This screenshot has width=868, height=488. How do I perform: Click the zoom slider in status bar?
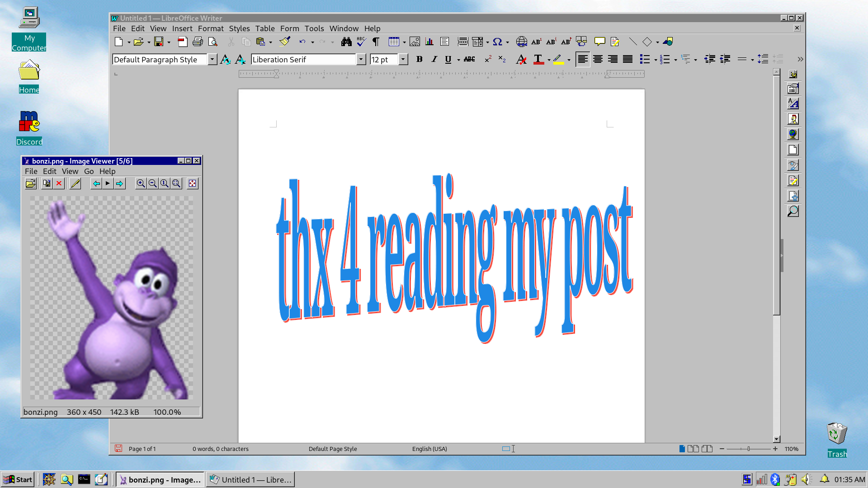[748, 449]
